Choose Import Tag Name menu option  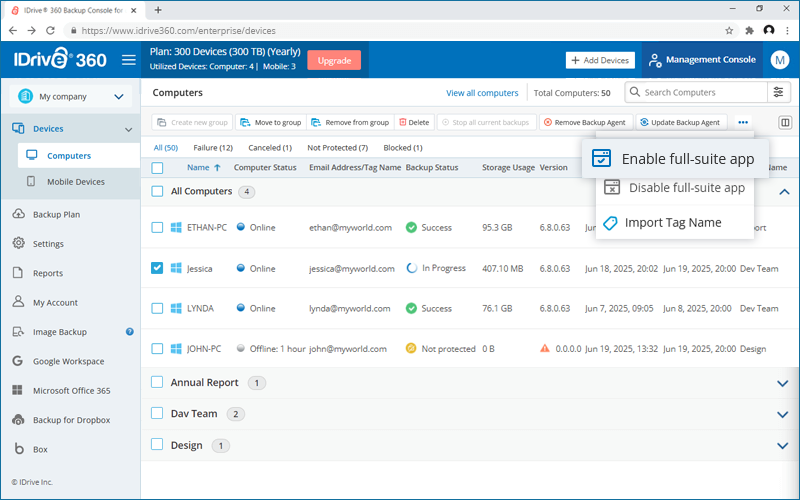point(674,222)
